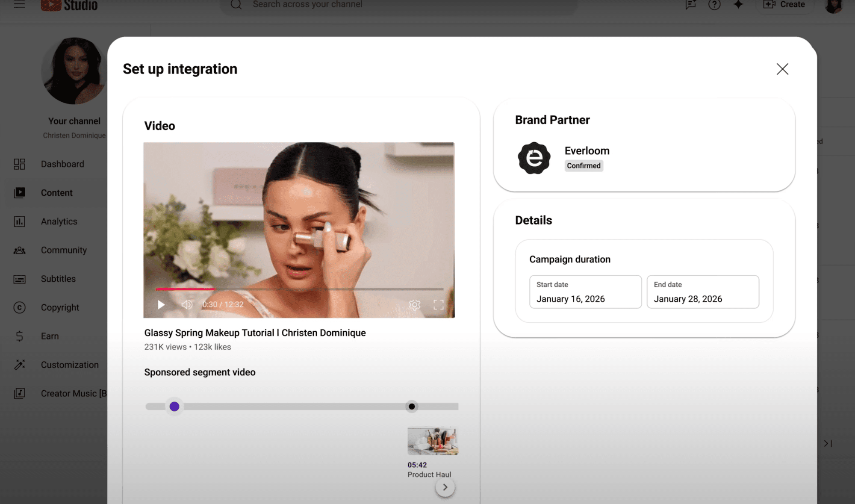Mute the video with speaker icon
Screen dimensions: 855x504
187,305
